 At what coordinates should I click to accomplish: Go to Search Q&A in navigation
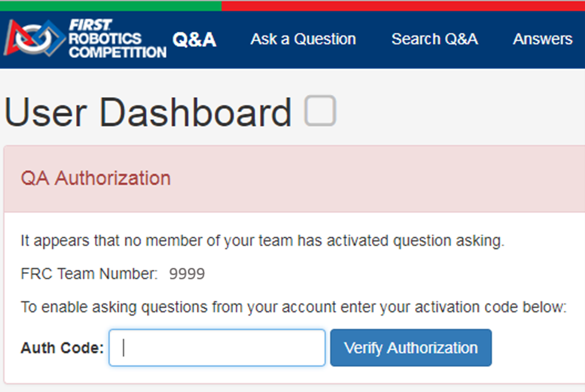click(x=434, y=40)
